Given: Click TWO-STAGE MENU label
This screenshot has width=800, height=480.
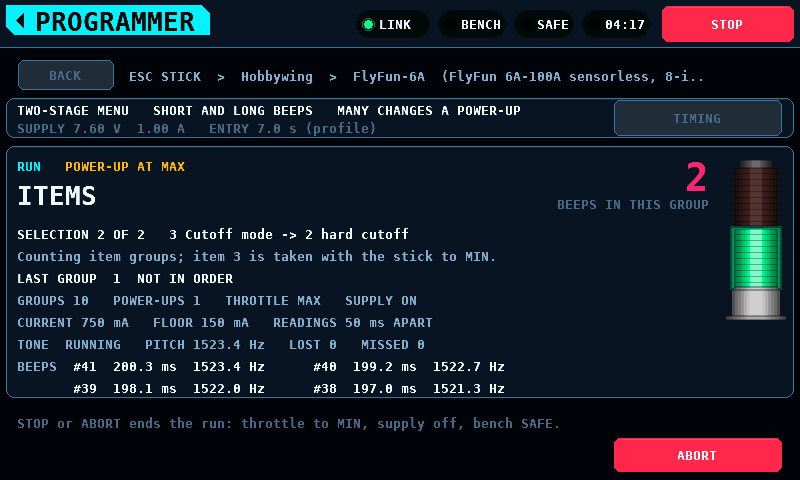Looking at the screenshot, I should click(73, 111).
